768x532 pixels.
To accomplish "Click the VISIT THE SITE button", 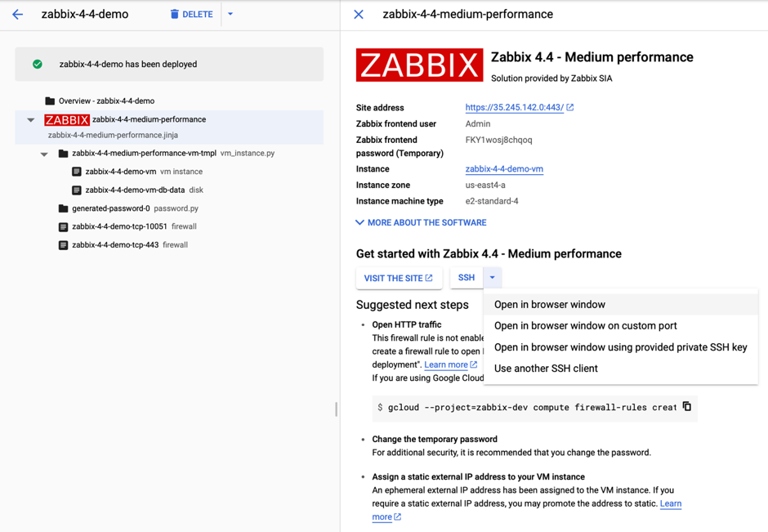I will [399, 278].
